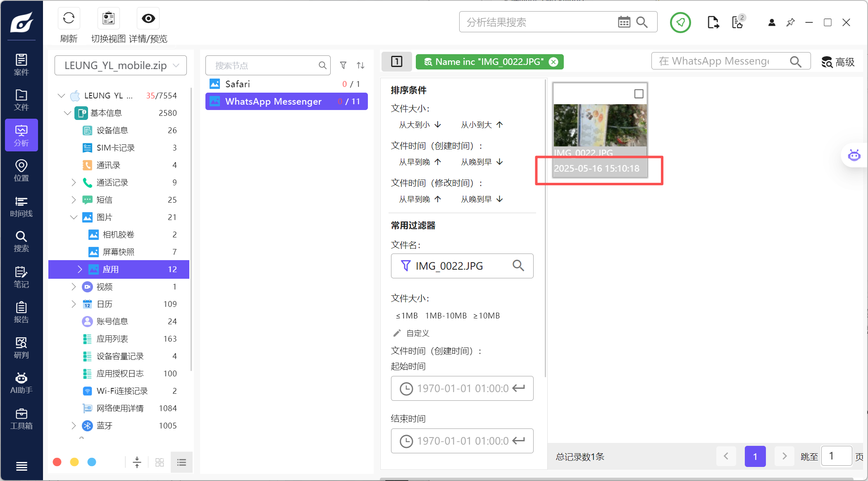Click the node filter funnel icon

click(x=343, y=65)
